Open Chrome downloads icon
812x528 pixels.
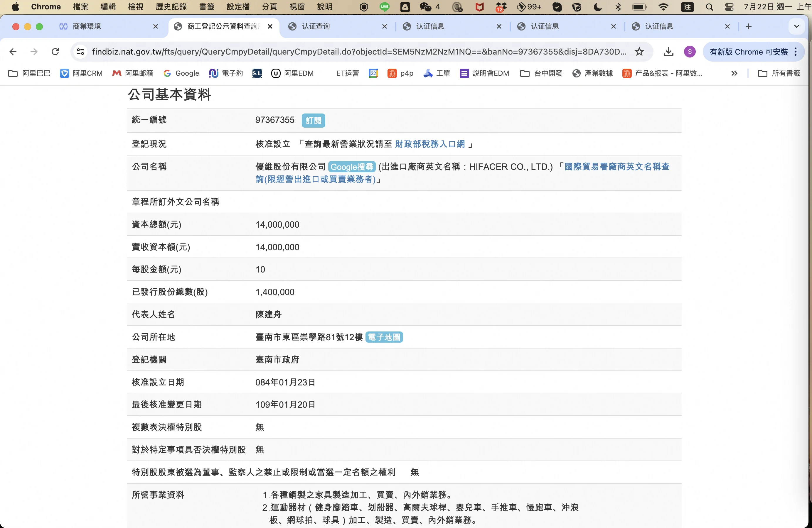coord(668,51)
